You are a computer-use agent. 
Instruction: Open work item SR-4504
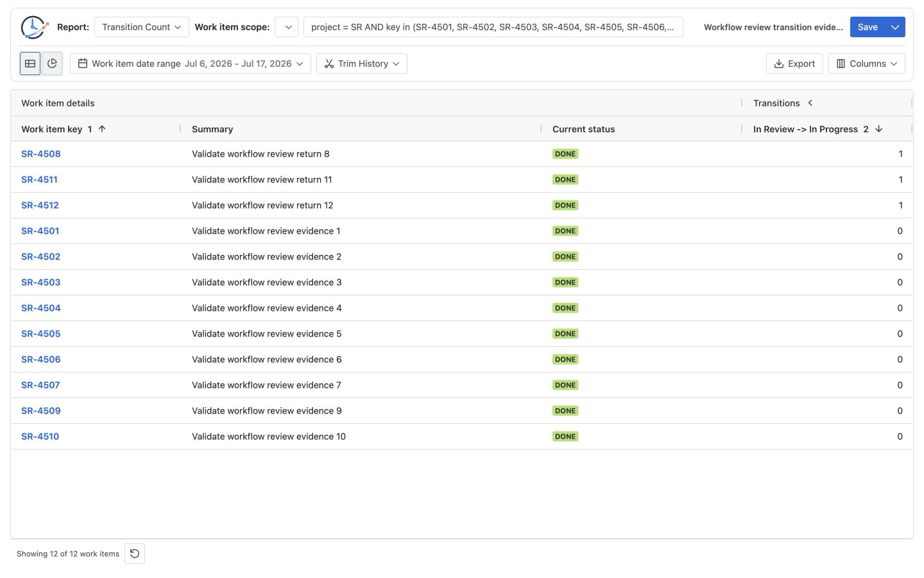[x=41, y=308]
